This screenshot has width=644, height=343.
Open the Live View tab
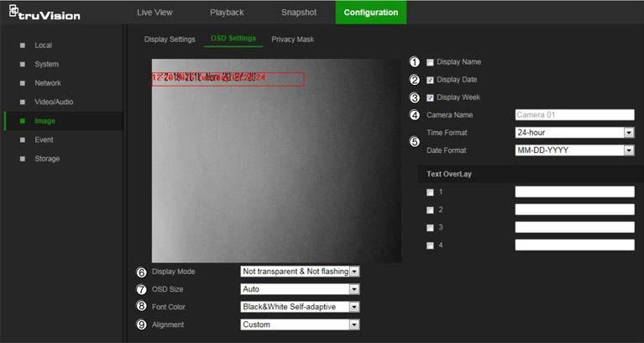154,13
